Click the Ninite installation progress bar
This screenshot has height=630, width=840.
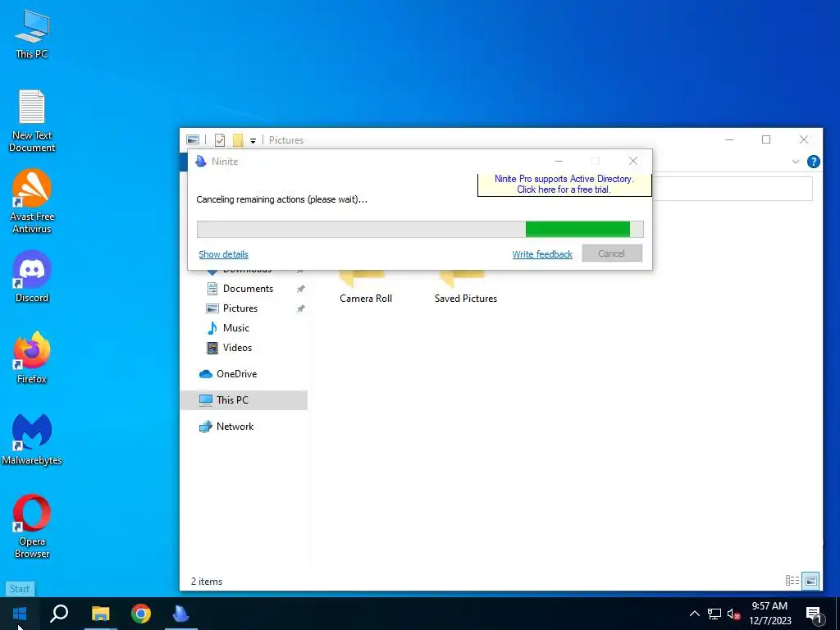(420, 229)
